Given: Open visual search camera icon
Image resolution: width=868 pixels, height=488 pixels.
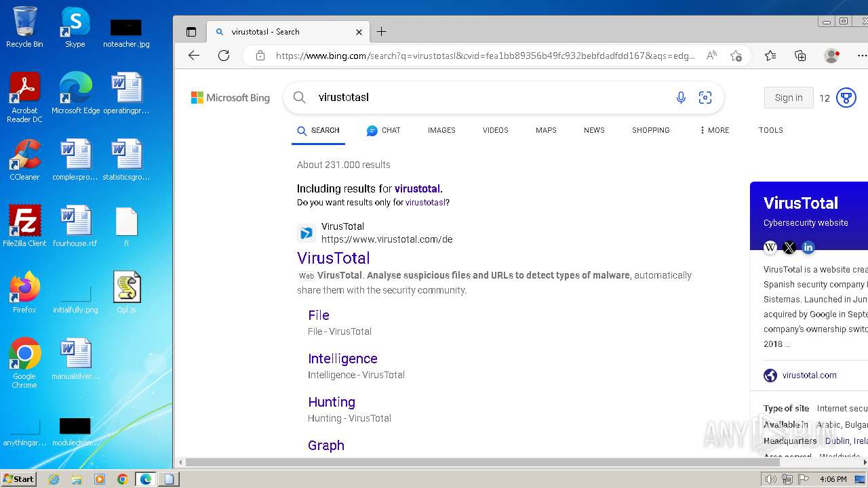Looking at the screenshot, I should coord(705,98).
